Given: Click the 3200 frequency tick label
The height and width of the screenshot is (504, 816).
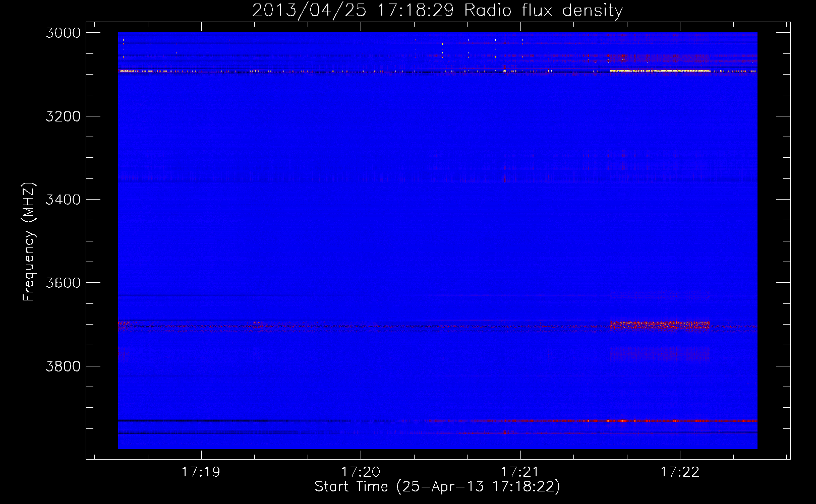Looking at the screenshot, I should (63, 116).
